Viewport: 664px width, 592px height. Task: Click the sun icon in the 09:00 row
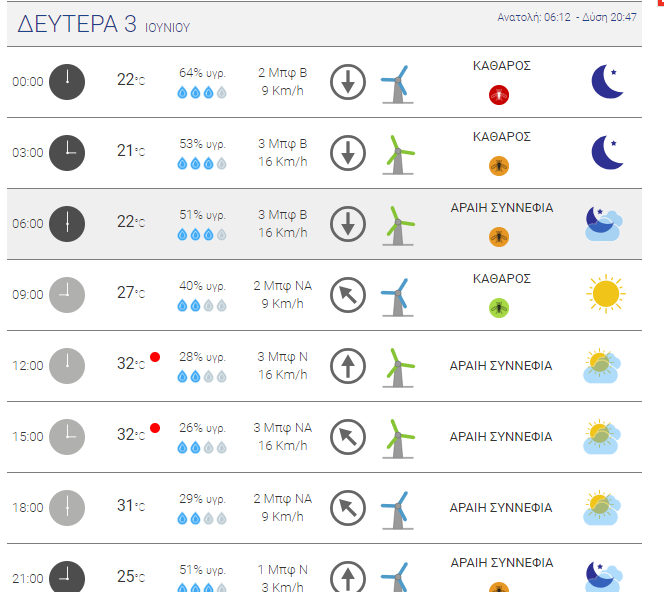(x=606, y=293)
